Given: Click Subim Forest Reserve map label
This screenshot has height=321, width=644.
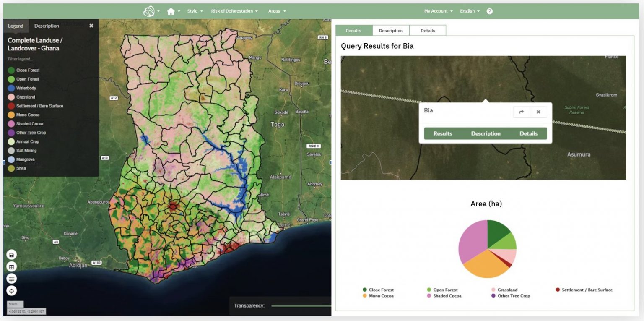Looking at the screenshot, I should [x=577, y=110].
